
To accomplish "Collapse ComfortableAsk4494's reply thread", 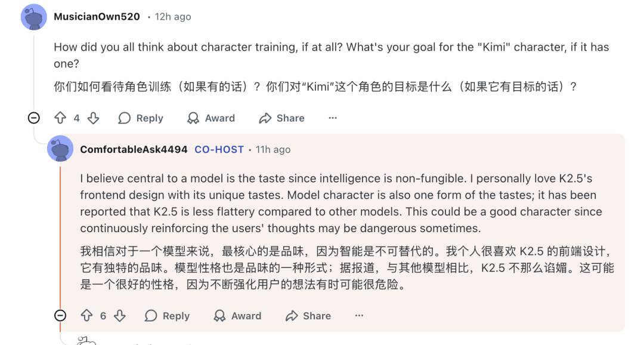I will 60,315.
